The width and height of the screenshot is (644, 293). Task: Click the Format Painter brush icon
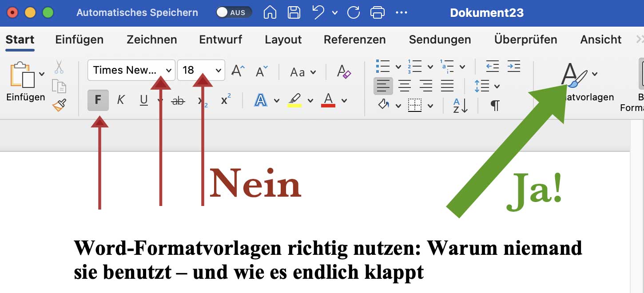click(x=59, y=105)
